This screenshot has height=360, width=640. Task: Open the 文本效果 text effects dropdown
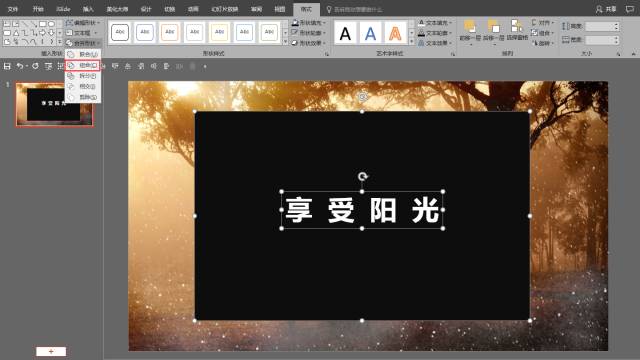coord(435,43)
